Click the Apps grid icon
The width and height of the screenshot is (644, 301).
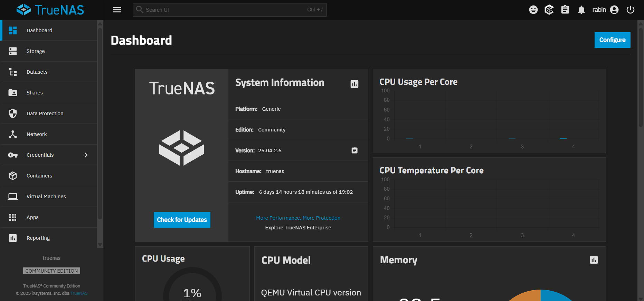[13, 217]
